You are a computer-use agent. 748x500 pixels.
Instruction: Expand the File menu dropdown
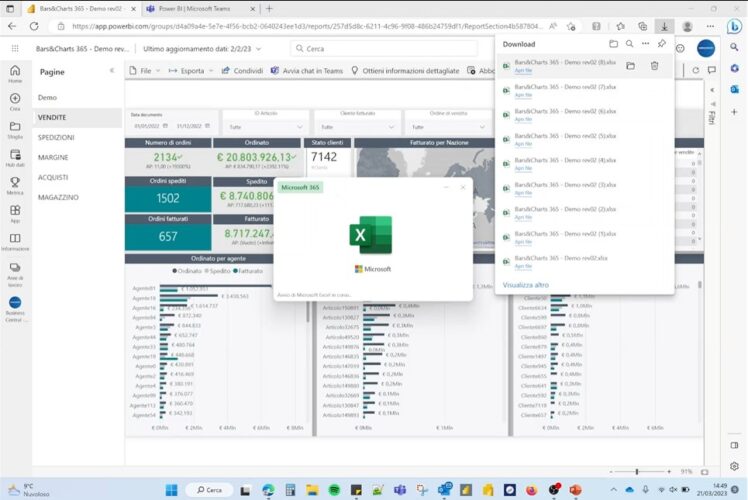146,71
